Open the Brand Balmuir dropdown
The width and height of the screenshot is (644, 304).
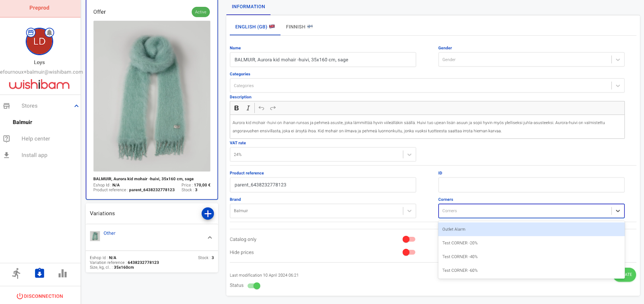coord(323,211)
